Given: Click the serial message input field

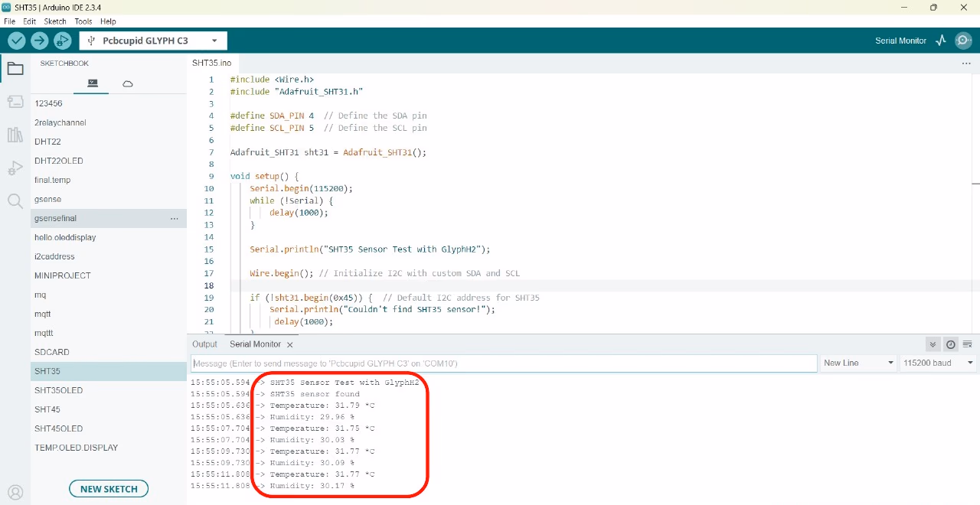Looking at the screenshot, I should tap(504, 363).
